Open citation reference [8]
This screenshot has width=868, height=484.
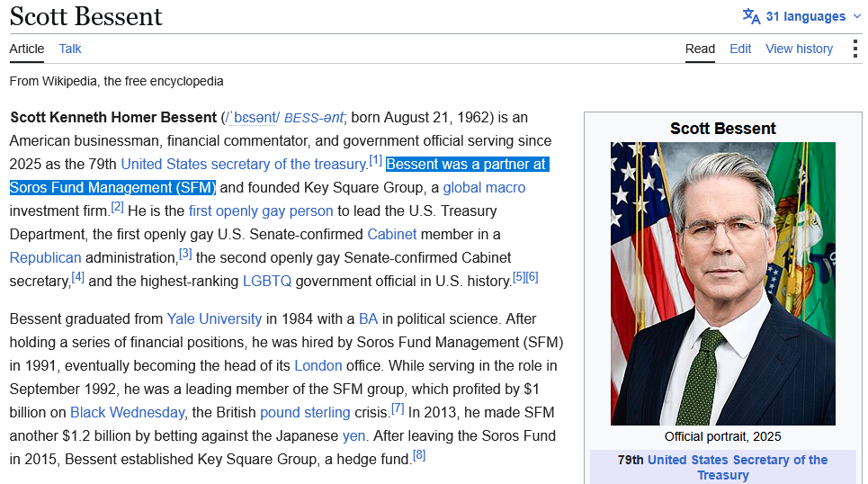[419, 455]
